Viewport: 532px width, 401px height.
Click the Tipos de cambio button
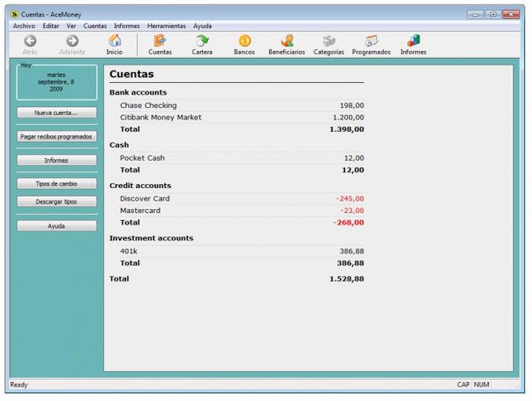(56, 184)
